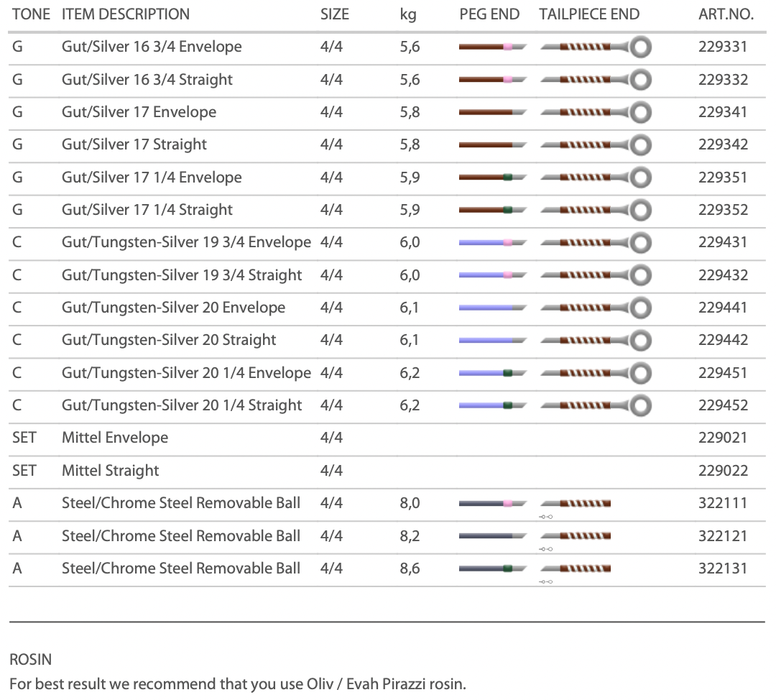Screen dimensions: 776x700
Task: Select article number 229021
Action: pos(723,438)
